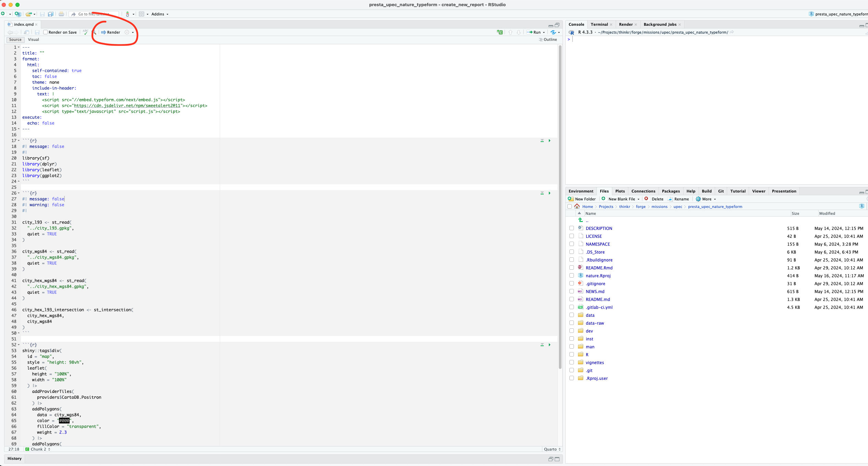Check the box next to nature.Rproj
Image resolution: width=868 pixels, height=466 pixels.
point(571,276)
